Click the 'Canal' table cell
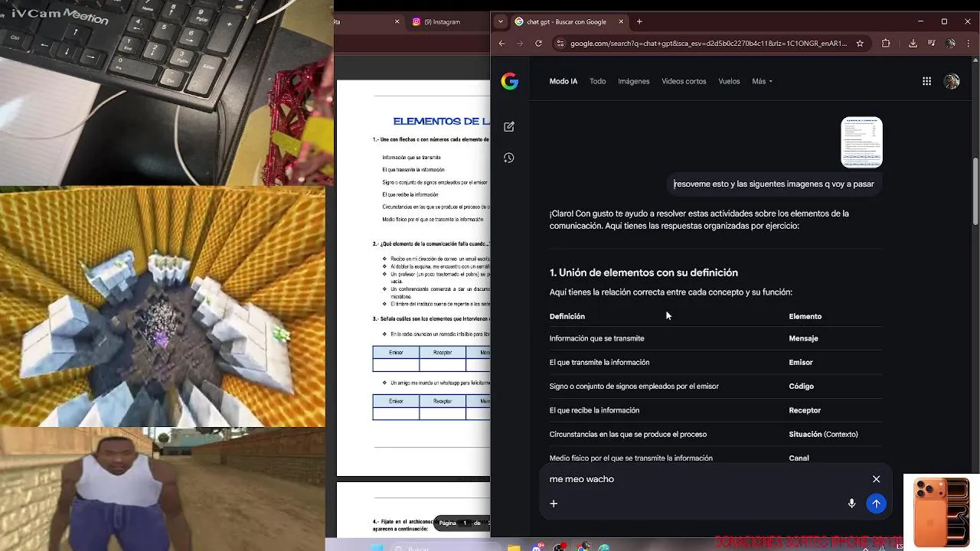The image size is (980, 551). click(799, 458)
